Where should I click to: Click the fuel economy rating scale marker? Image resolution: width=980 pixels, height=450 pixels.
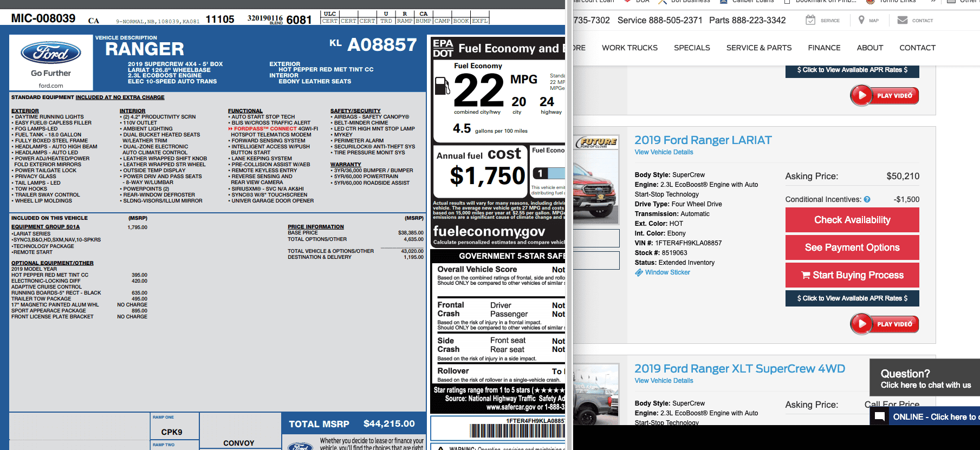click(540, 173)
